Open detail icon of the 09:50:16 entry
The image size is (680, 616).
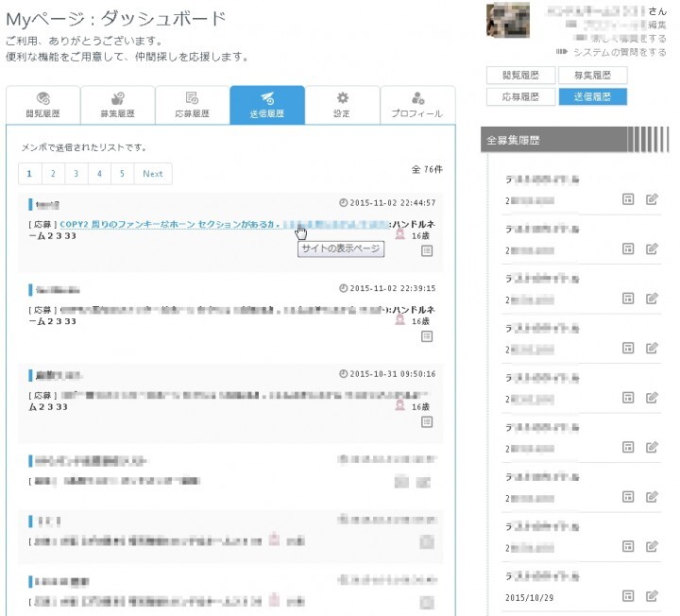pyautogui.click(x=427, y=421)
